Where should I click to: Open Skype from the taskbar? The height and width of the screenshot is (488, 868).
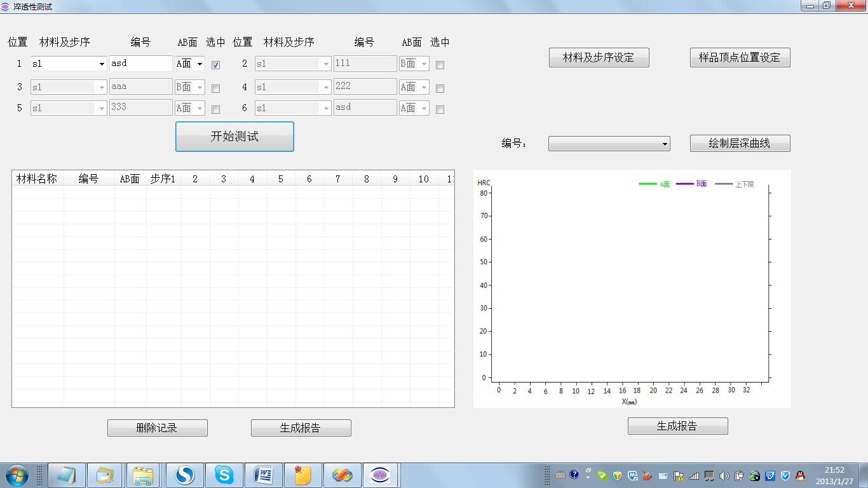pyautogui.click(x=224, y=475)
